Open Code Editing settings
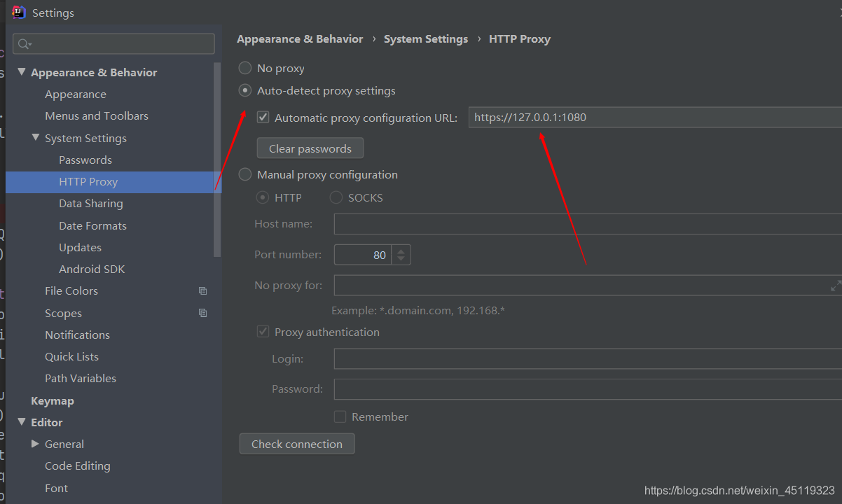This screenshot has height=504, width=842. 78,466
